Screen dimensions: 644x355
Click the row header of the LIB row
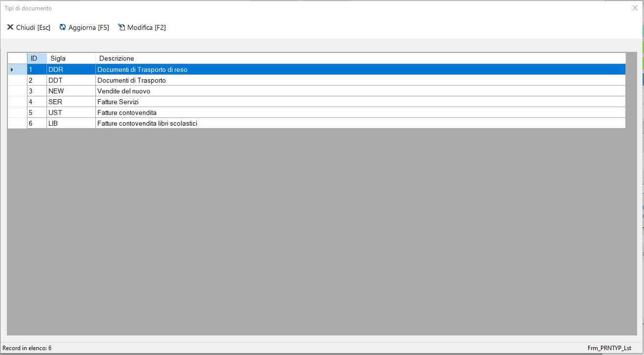point(17,123)
